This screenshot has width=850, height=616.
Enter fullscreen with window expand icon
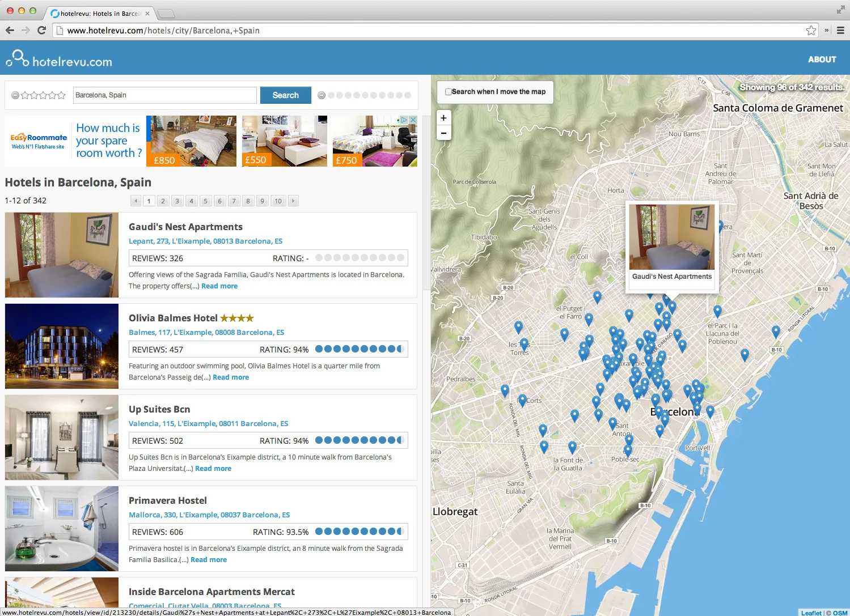840,10
